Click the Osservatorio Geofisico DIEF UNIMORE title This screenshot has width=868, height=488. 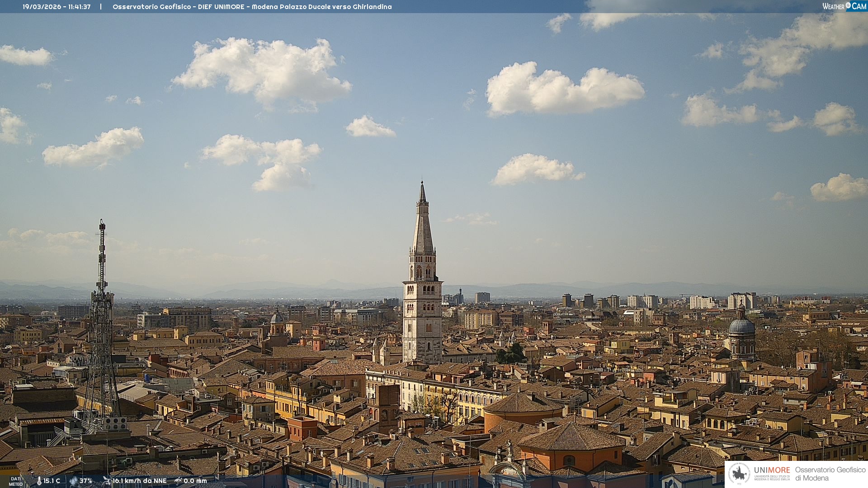(252, 7)
